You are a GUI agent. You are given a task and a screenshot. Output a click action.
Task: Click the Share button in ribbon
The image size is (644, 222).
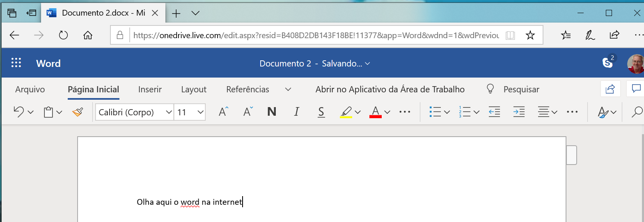[x=610, y=89]
